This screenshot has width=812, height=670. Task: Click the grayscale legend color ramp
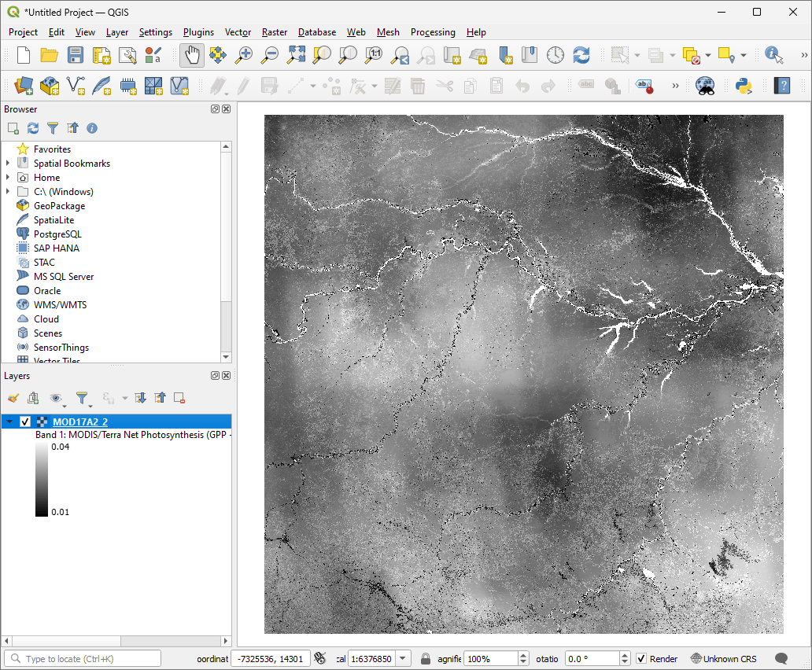coord(42,480)
